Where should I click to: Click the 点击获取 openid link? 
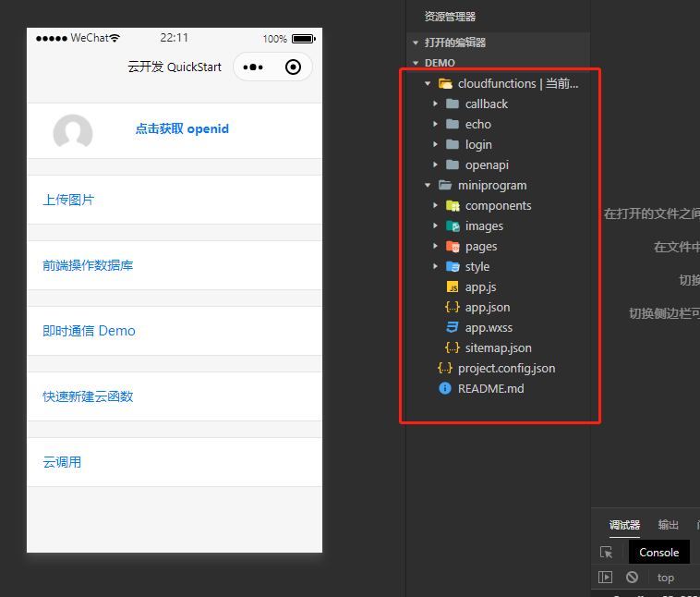182,129
